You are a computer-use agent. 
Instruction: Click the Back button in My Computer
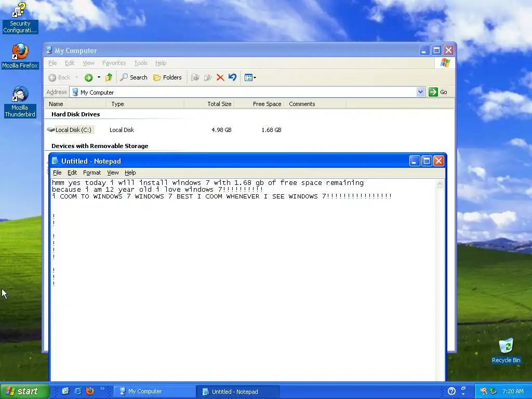point(59,78)
